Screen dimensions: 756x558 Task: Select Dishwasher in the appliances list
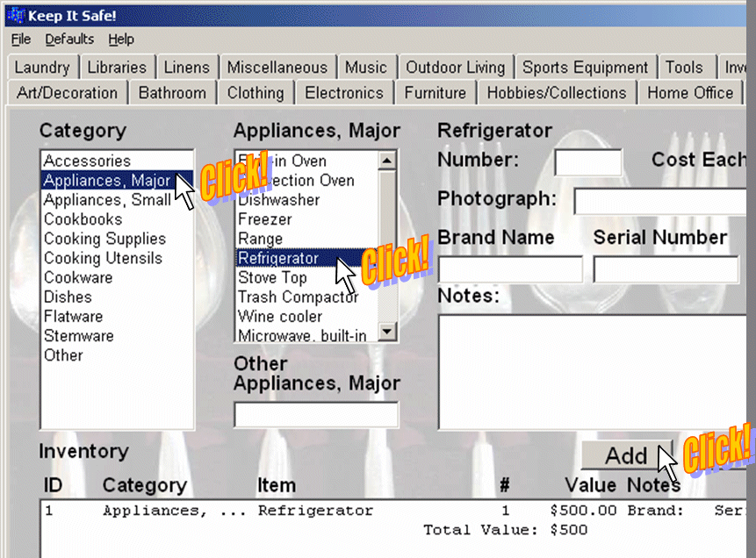click(x=306, y=200)
